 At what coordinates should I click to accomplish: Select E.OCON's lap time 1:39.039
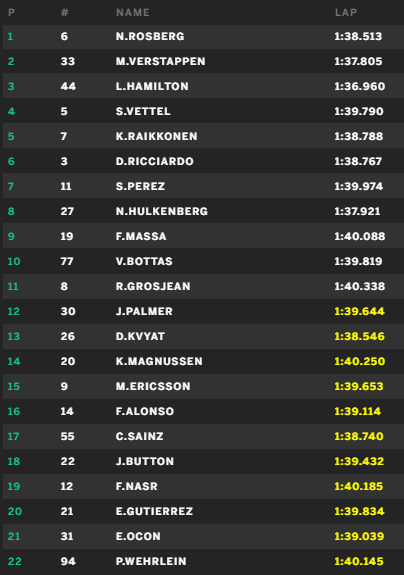(359, 536)
